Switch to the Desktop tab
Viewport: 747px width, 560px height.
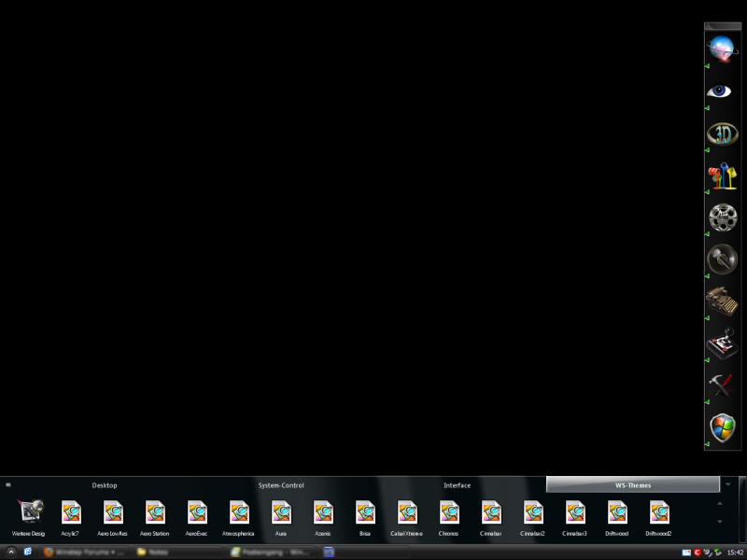coord(105,485)
